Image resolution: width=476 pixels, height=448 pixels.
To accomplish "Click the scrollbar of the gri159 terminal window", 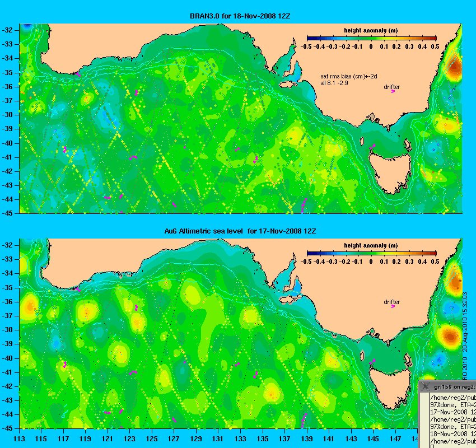I will 423,420.
